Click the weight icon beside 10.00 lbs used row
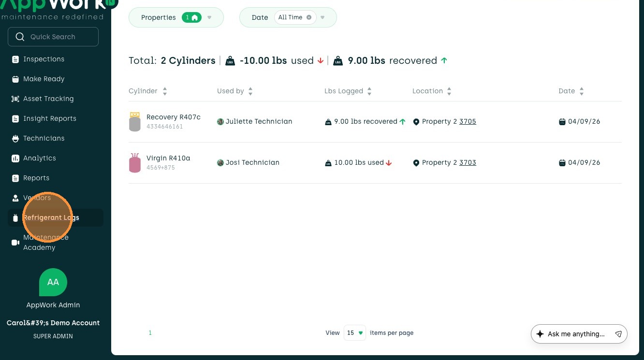This screenshot has height=360, width=644. (x=328, y=163)
